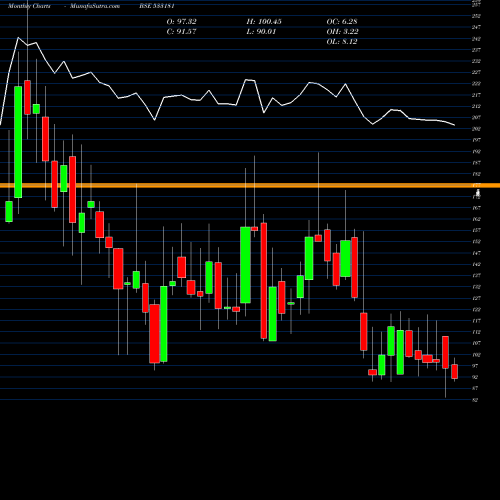Click the open value 'O: 97.32'
This screenshot has height=500, width=500.
click(x=181, y=22)
